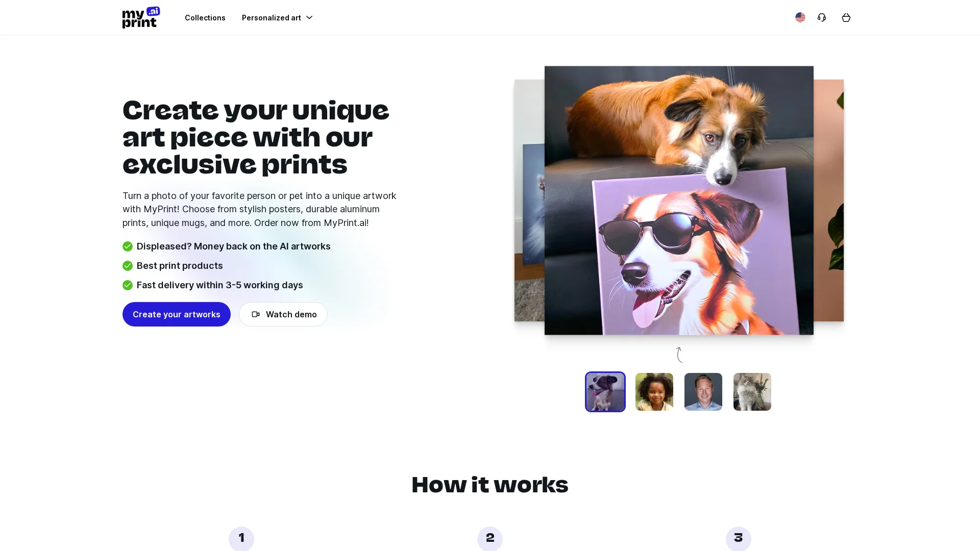Open the US flag language selector
The width and height of the screenshot is (980, 551).
(x=800, y=17)
